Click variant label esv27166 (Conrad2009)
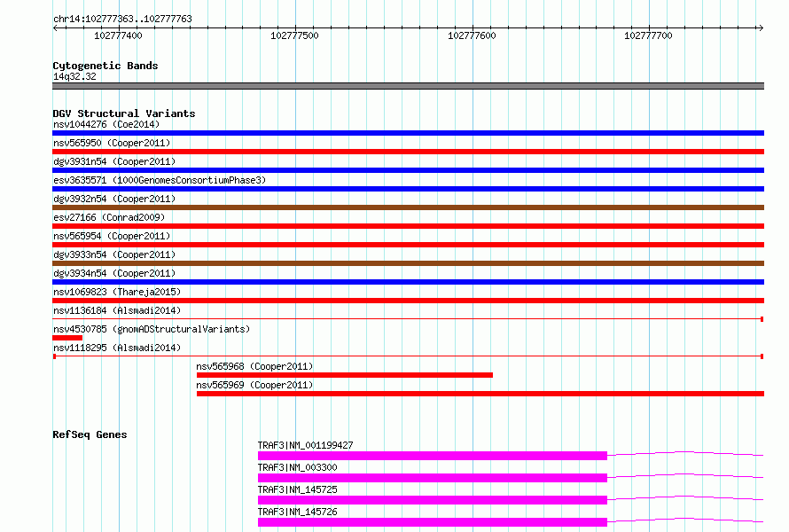The width and height of the screenshot is (789, 532). tap(109, 217)
